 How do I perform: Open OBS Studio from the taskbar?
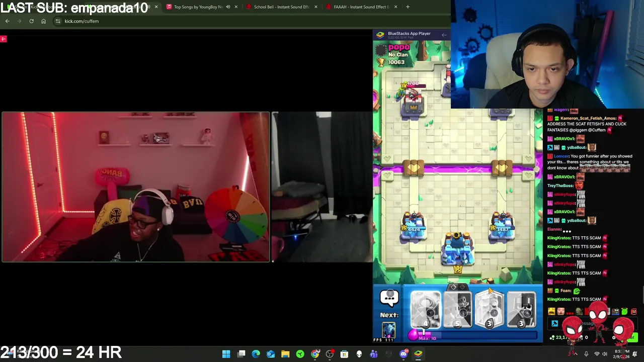point(330,354)
